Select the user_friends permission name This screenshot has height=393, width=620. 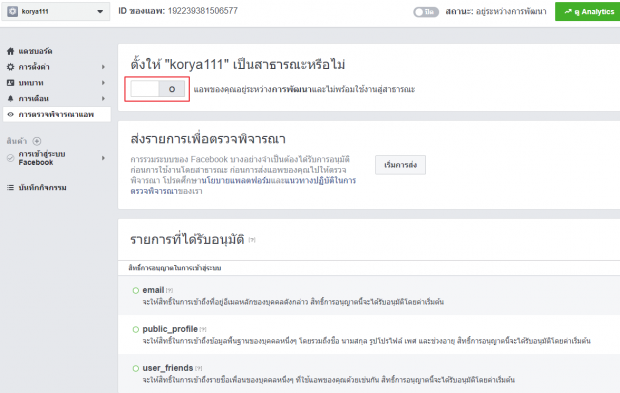pyautogui.click(x=168, y=368)
